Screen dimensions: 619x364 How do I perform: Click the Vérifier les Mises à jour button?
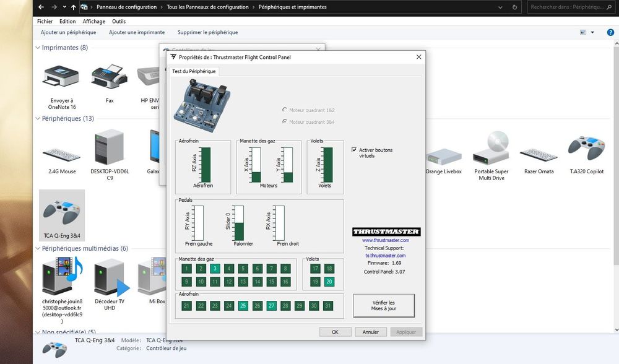coord(384,305)
